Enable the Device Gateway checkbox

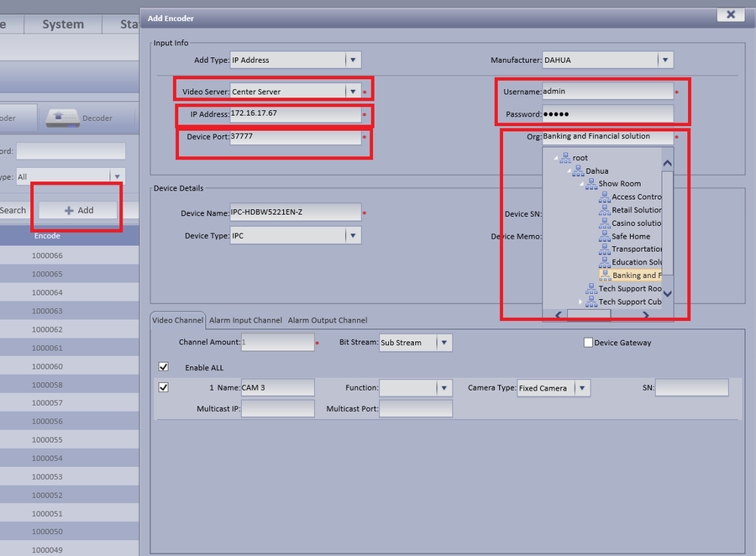point(588,343)
